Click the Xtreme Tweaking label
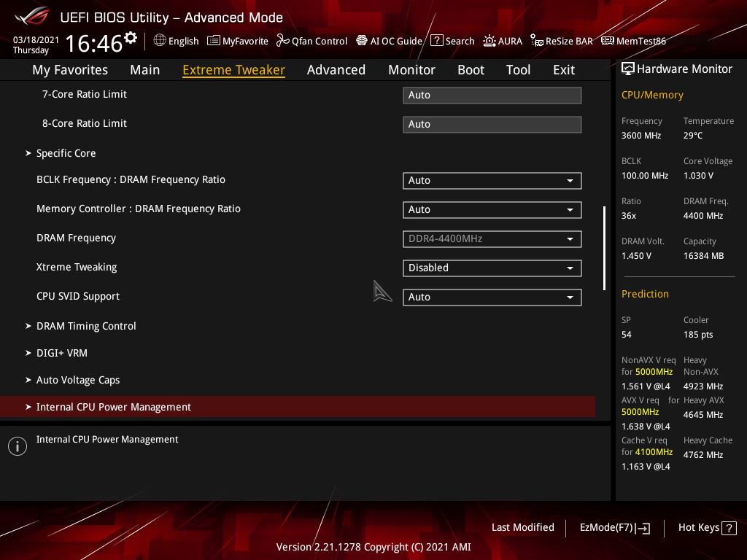 (77, 267)
